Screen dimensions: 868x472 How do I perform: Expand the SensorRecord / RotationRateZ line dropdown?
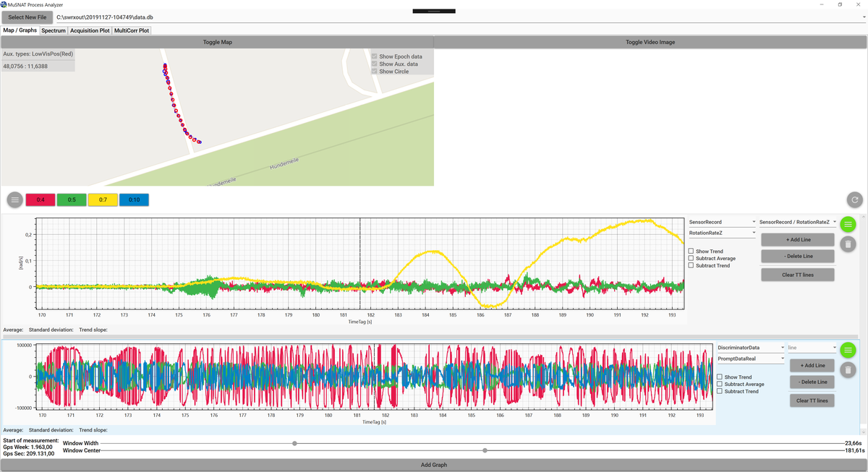tap(797, 222)
